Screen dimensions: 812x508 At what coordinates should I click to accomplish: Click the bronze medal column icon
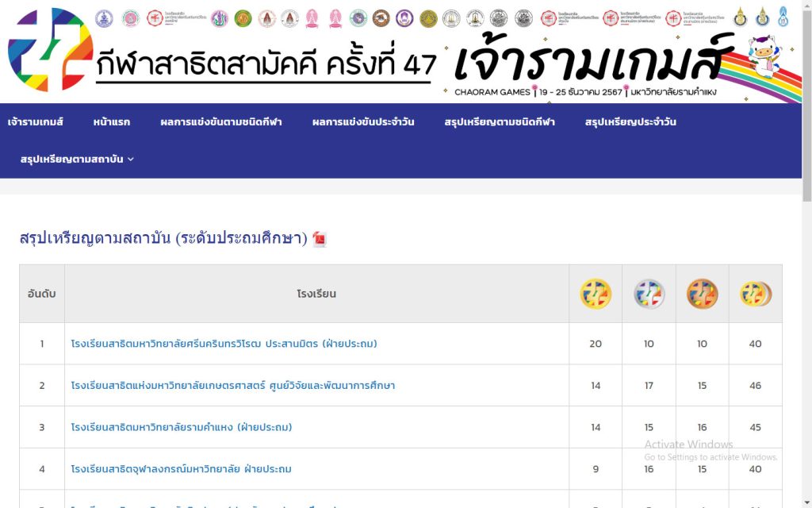click(702, 294)
